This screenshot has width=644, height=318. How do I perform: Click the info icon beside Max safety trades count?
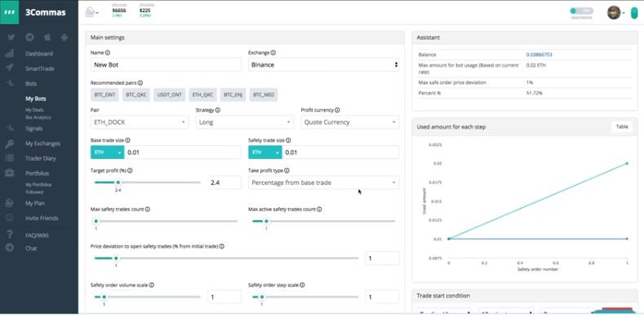pyautogui.click(x=148, y=210)
